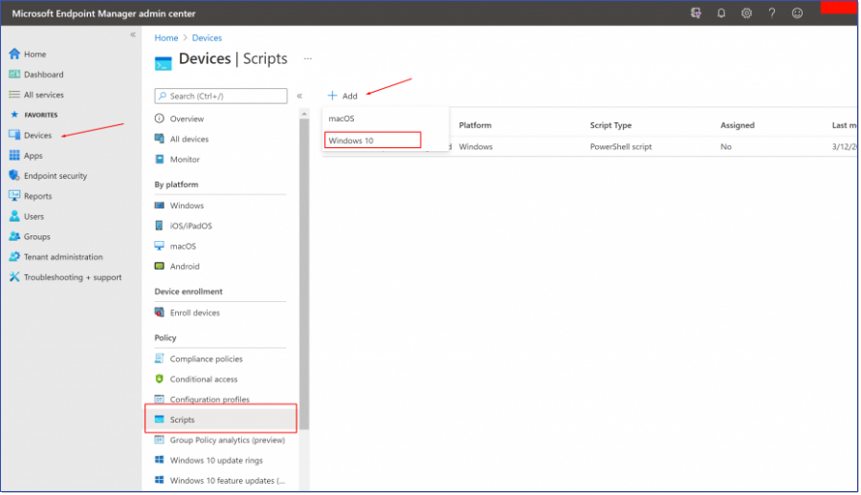Viewport: 861px width, 495px height.
Task: Click the blade menu vertical scrollbar
Action: pyautogui.click(x=304, y=273)
